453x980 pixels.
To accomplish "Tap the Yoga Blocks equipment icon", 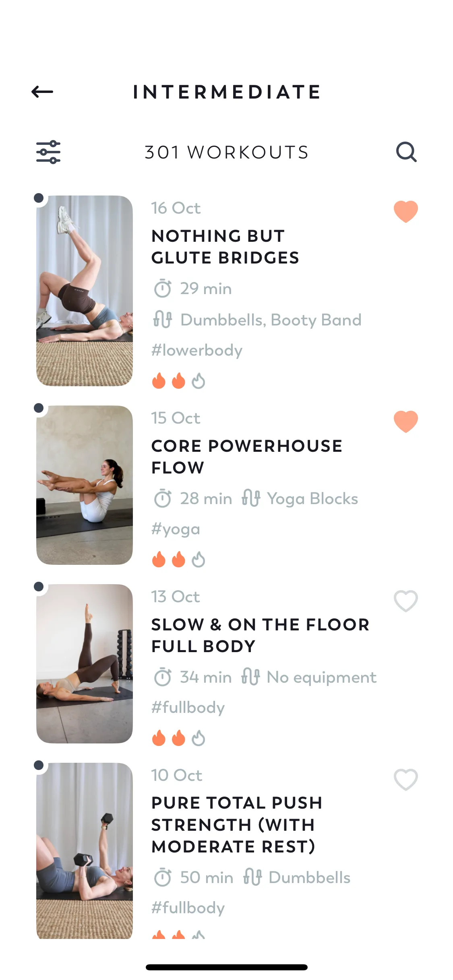I will pyautogui.click(x=251, y=498).
